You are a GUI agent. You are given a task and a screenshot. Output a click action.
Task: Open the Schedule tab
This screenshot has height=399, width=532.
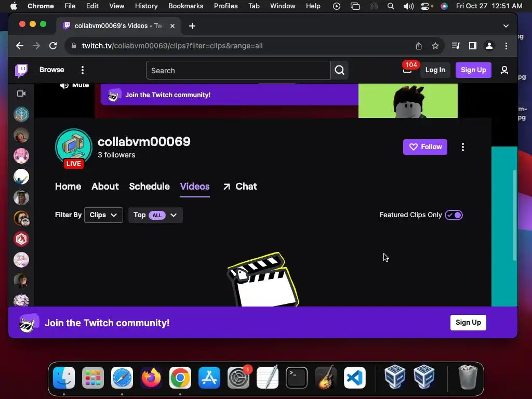point(149,187)
